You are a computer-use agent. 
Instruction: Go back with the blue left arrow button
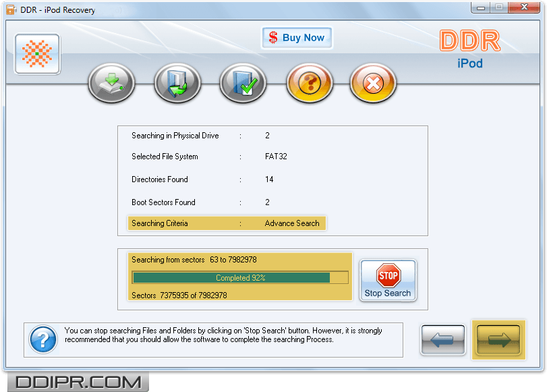442,339
